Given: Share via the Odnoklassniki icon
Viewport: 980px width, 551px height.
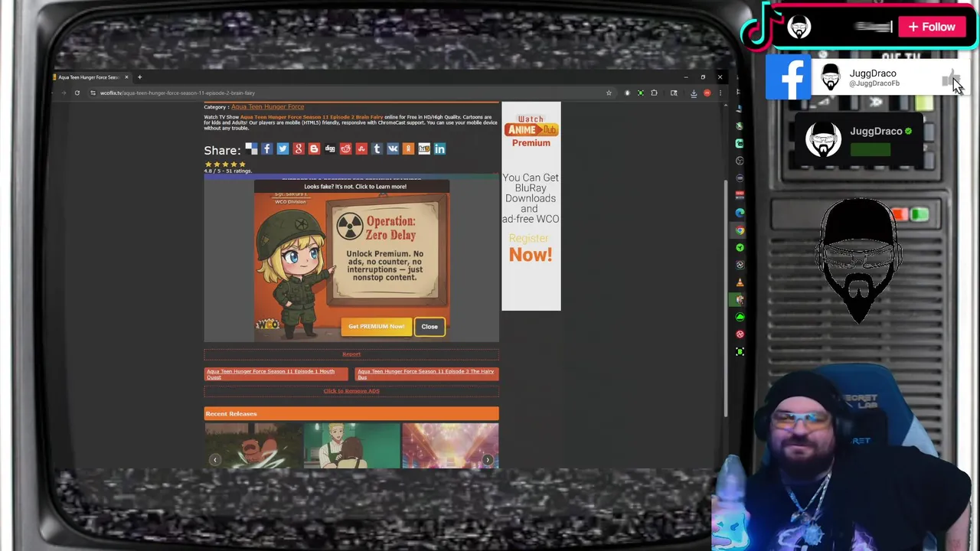Looking at the screenshot, I should tap(408, 149).
